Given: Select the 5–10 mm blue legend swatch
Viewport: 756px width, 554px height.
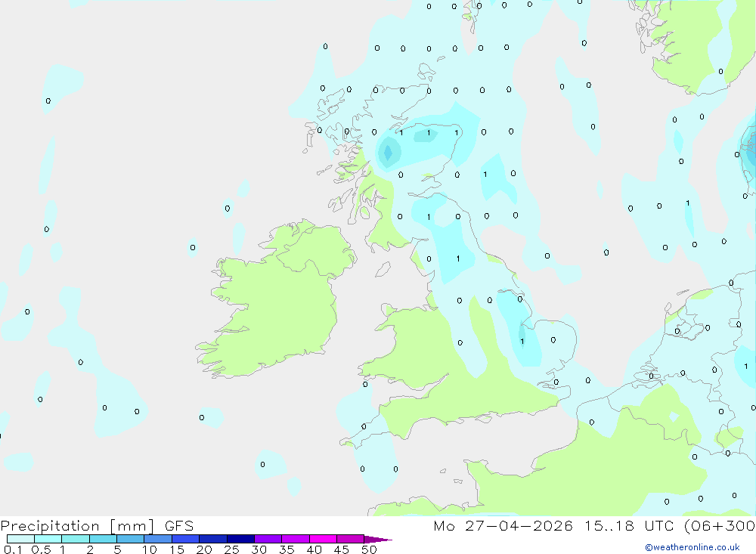Looking at the screenshot, I should coord(130,539).
